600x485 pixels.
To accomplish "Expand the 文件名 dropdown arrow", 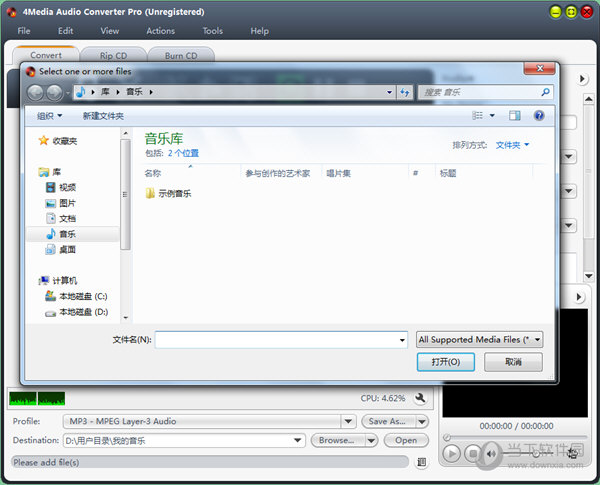I will 402,340.
